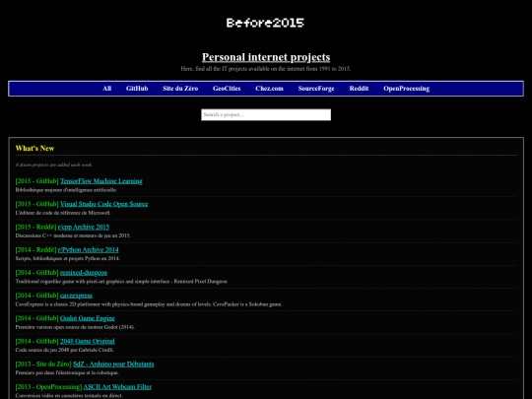The width and height of the screenshot is (532, 399).
Task: Click '[2015 - GitHub]' tag beside Visual Studio Code
Action: (x=37, y=204)
